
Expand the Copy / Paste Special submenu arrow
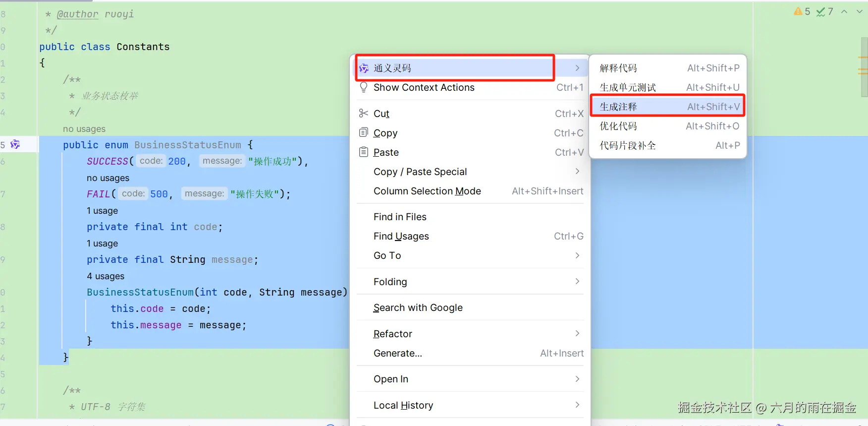click(577, 171)
